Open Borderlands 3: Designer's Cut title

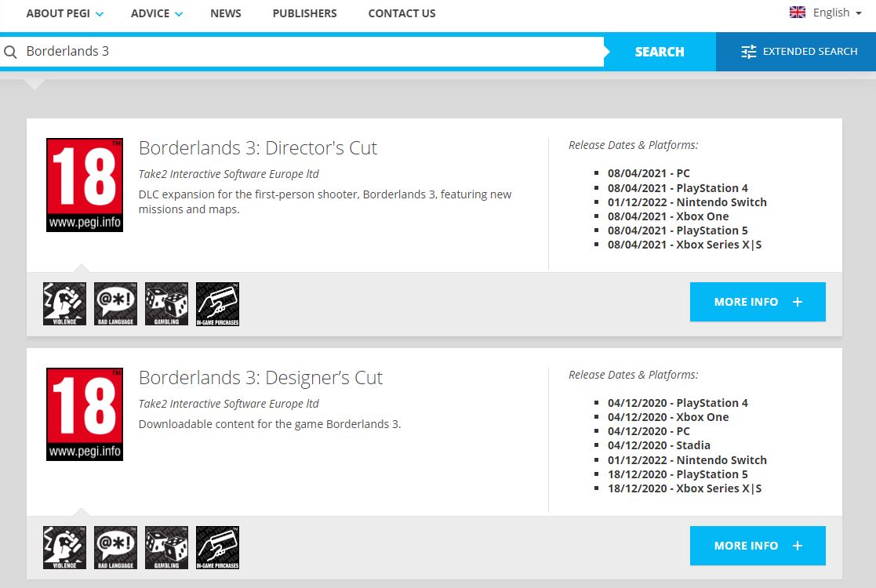tap(260, 378)
